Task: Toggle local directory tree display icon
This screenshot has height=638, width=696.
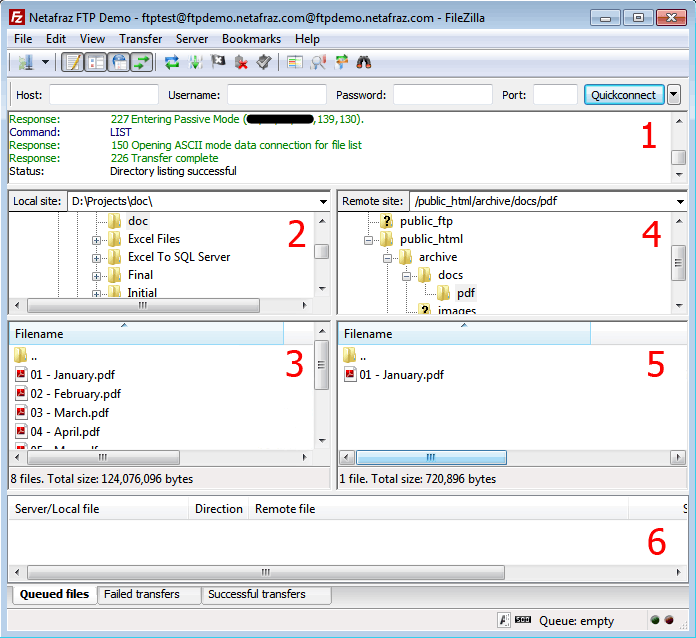Action: pyautogui.click(x=95, y=62)
